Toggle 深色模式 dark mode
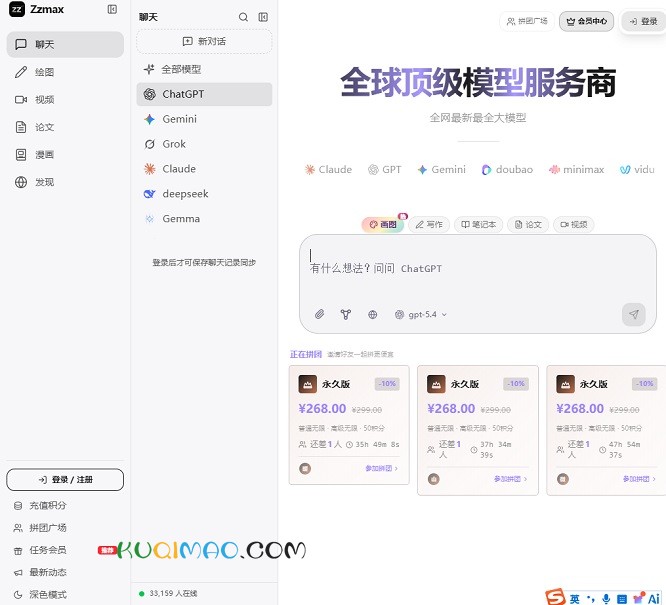 click(x=41, y=594)
